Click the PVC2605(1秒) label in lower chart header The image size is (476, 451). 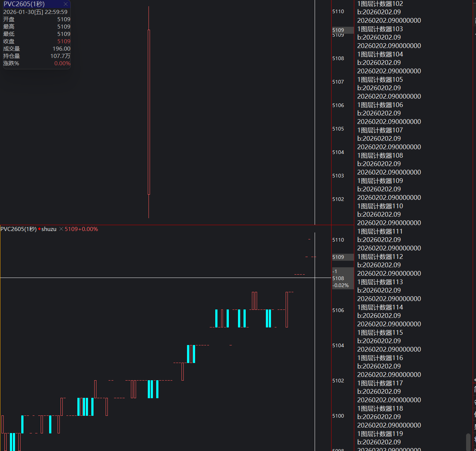pos(18,229)
